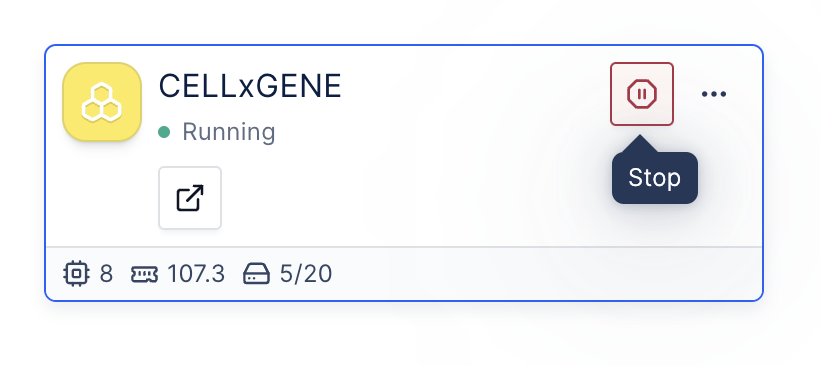This screenshot has width=820, height=366.
Task: Select the CELLxGENE title text
Action: [250, 86]
